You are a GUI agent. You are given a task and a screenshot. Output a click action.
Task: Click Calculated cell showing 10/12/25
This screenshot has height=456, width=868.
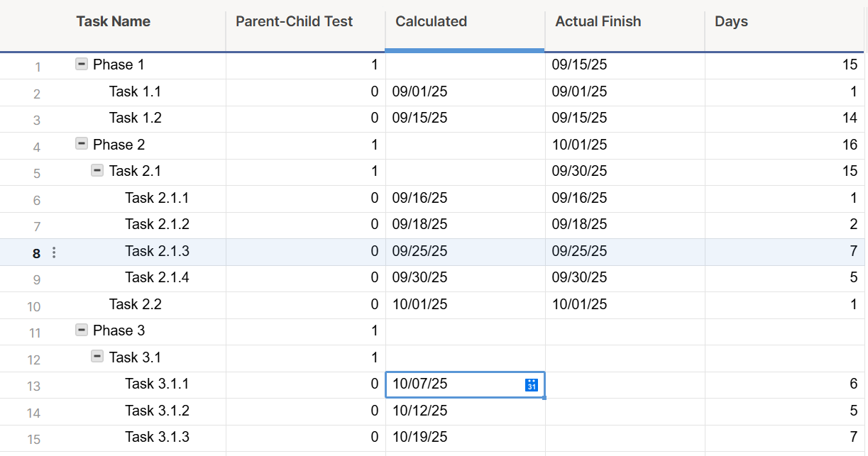click(420, 411)
